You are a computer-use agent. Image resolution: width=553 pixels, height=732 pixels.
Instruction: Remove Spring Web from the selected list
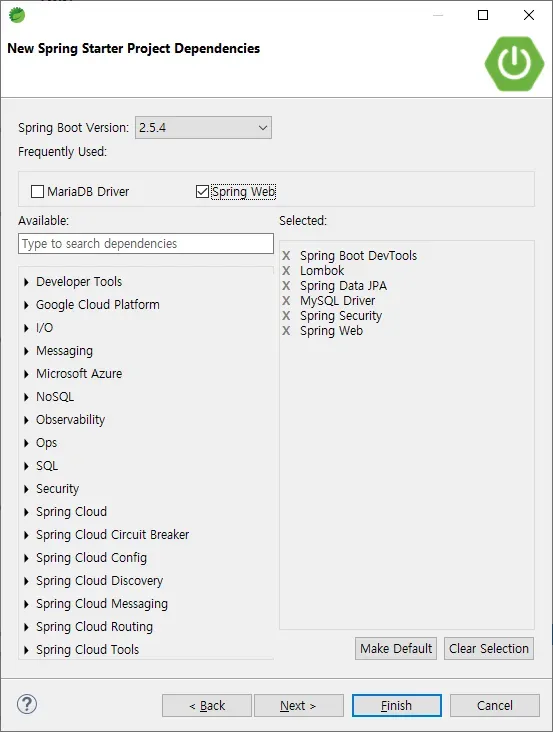pyautogui.click(x=286, y=331)
